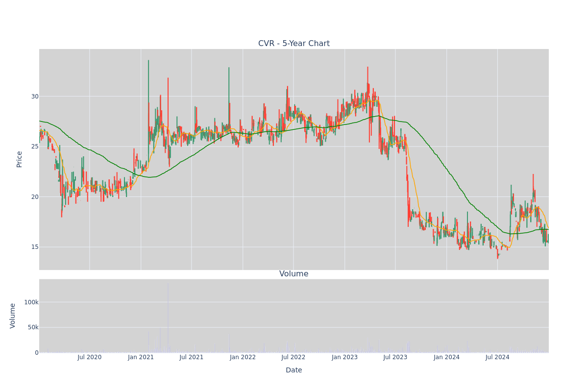Click the price axis value 15
This screenshot has width=588, height=392.
click(35, 247)
